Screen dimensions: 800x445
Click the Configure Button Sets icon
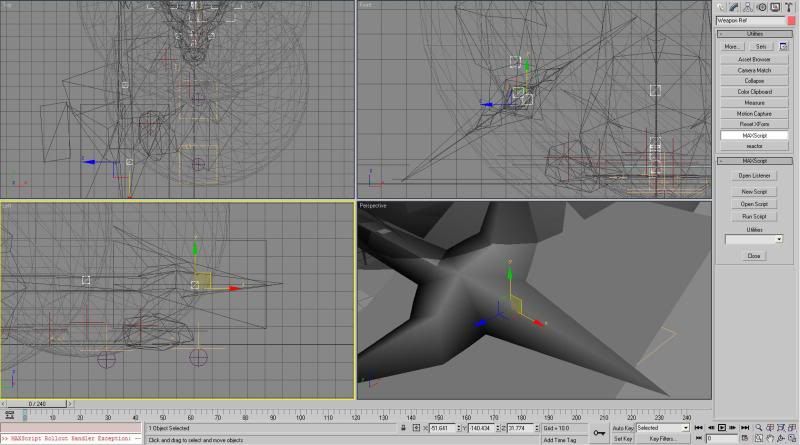pos(783,46)
